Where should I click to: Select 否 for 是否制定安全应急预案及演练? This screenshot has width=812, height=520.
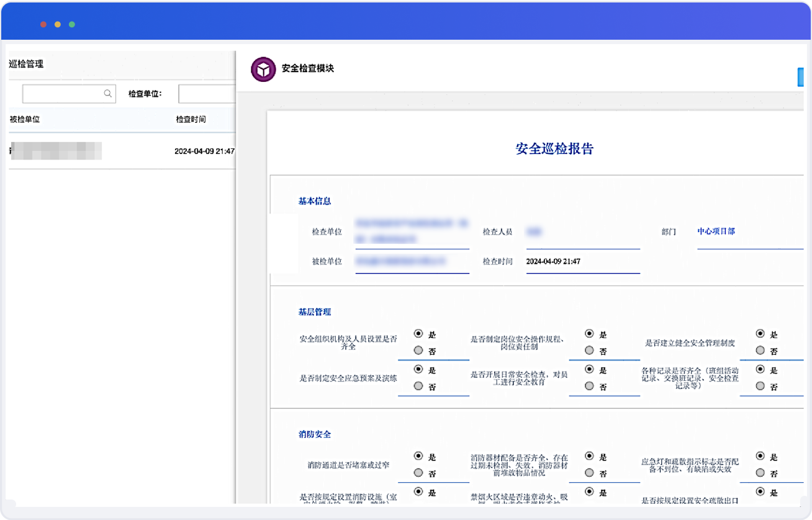pos(418,386)
